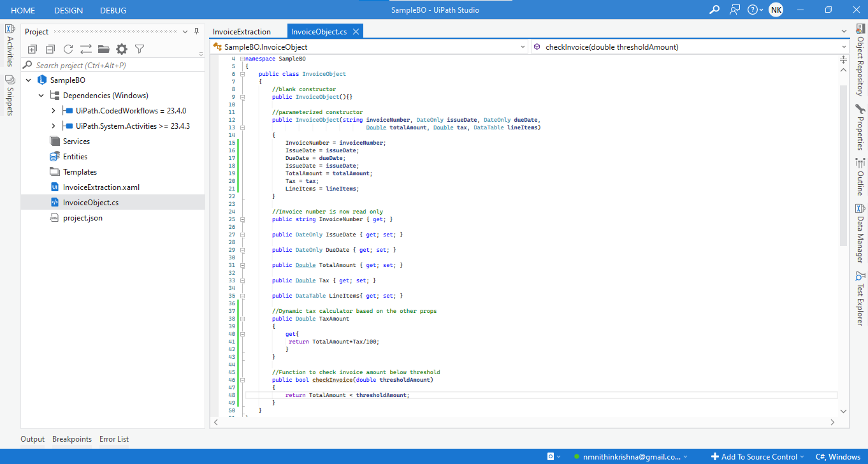Expand UiPath.CodedWorkflows dependency
Image resolution: width=868 pixels, height=464 pixels.
(54, 111)
